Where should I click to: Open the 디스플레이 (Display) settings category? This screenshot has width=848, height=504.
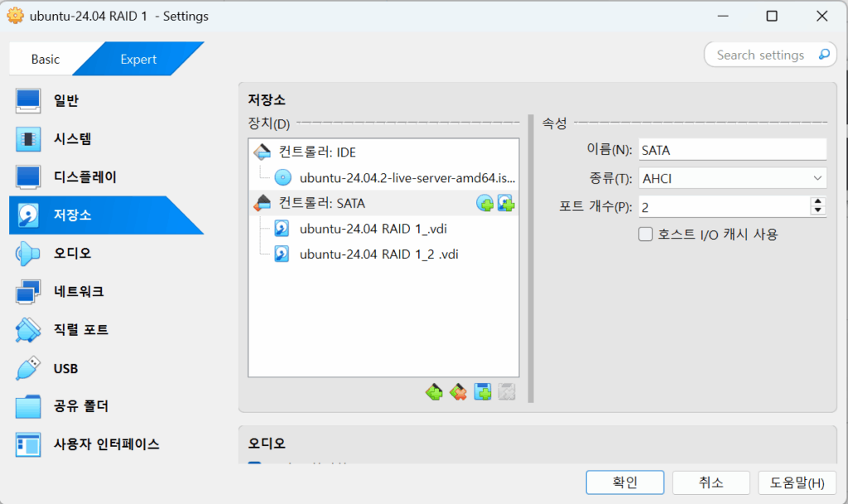click(x=106, y=177)
